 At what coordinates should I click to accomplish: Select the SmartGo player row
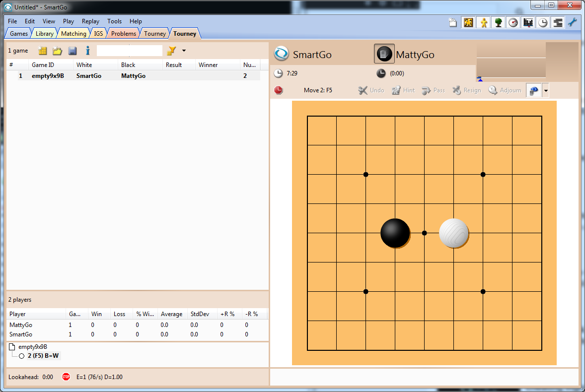(x=137, y=334)
